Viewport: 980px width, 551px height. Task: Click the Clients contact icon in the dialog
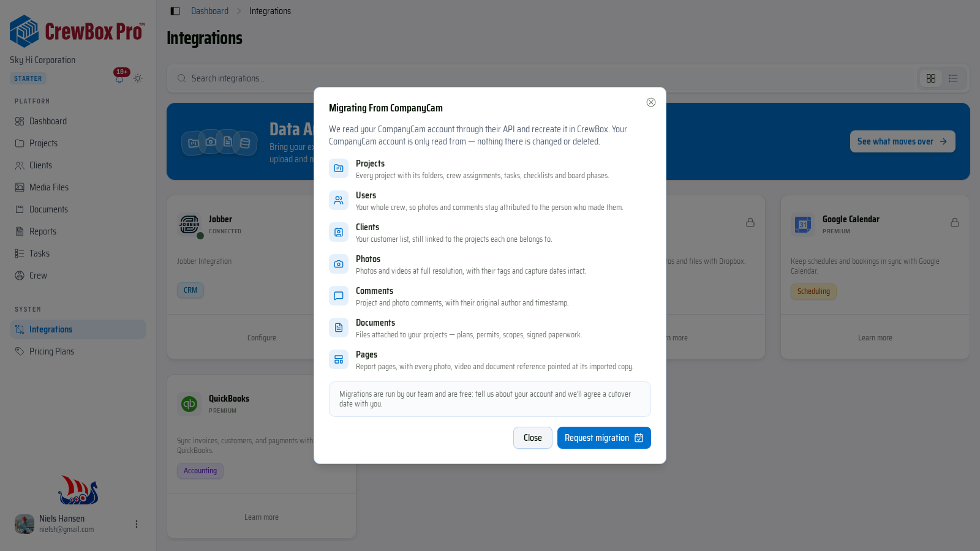(x=339, y=232)
